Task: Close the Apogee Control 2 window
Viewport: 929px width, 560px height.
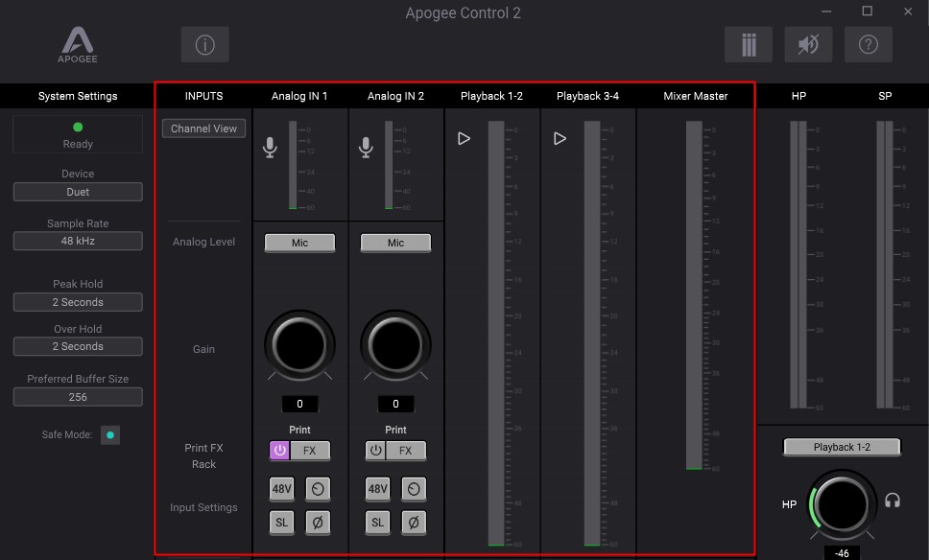Action: pos(908,12)
